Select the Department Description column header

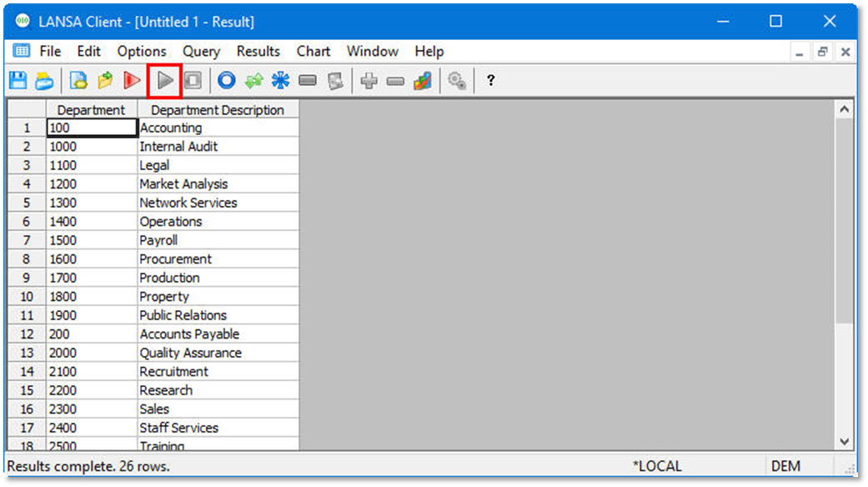pos(218,109)
